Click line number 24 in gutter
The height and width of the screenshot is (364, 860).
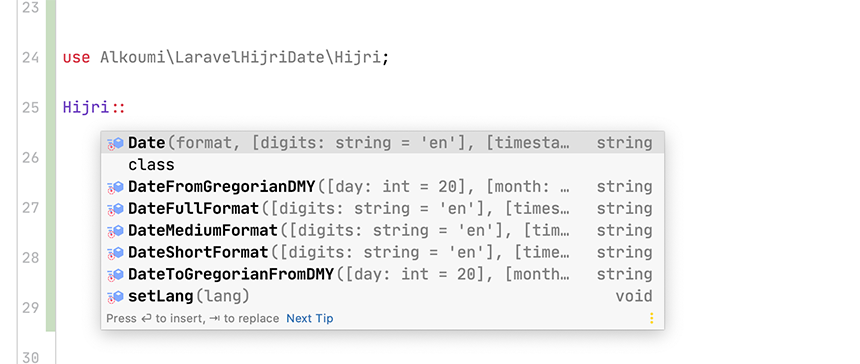[31, 58]
